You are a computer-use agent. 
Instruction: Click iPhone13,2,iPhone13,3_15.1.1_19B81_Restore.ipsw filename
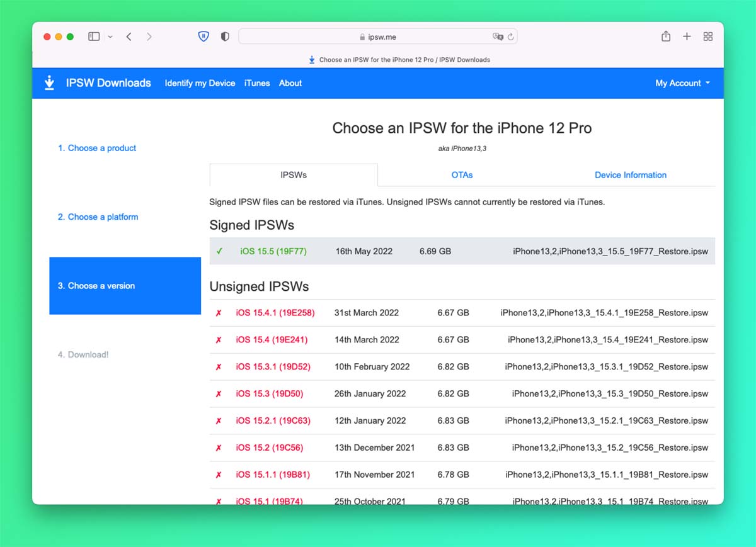pos(607,475)
